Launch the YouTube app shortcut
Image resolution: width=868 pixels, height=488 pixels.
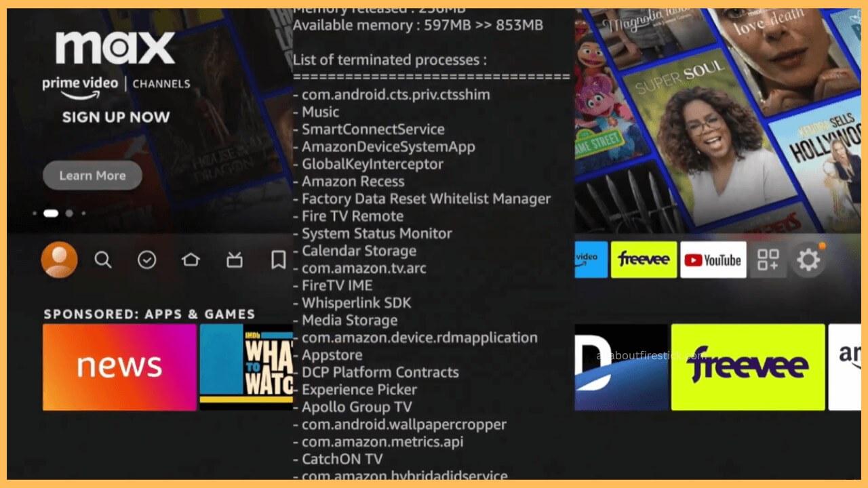click(713, 260)
